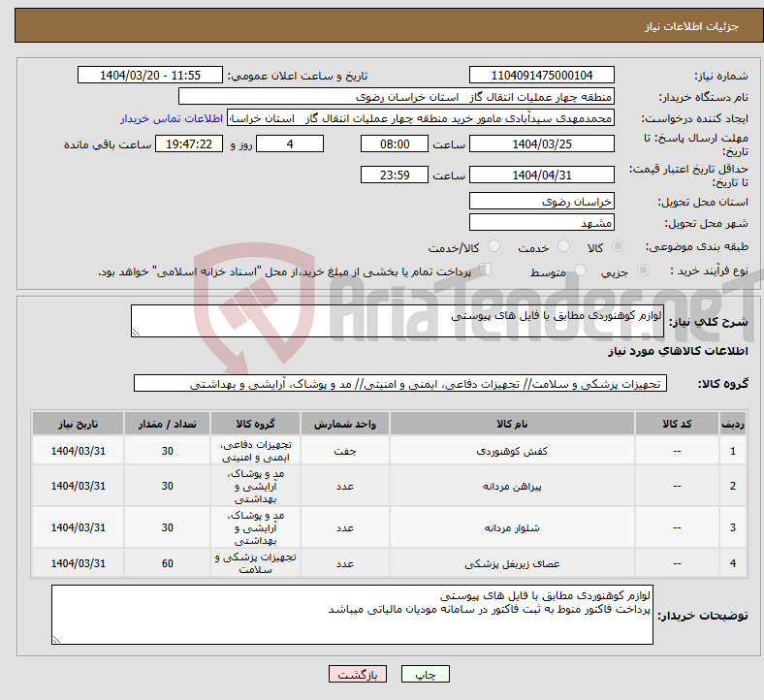Click the unit cell جفت

[344, 451]
